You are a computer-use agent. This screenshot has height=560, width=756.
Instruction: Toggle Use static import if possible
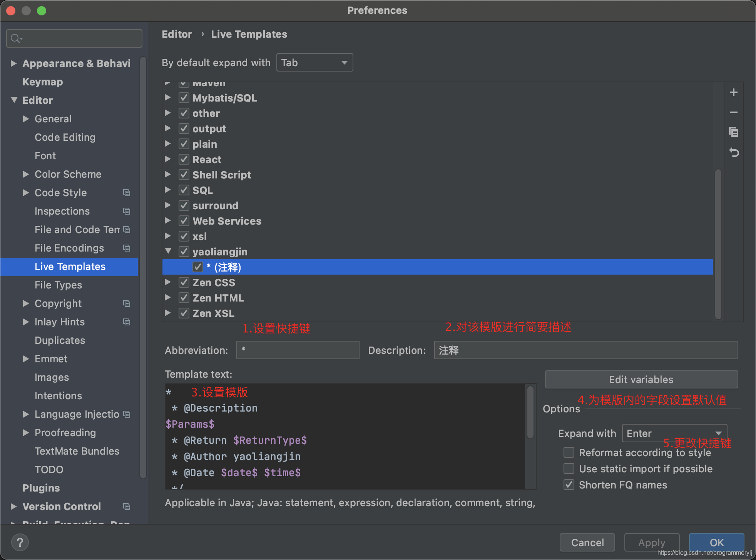569,468
